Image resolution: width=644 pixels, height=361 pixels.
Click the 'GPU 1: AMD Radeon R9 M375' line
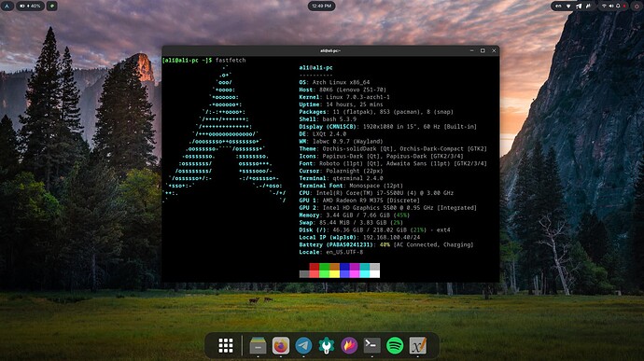point(359,201)
